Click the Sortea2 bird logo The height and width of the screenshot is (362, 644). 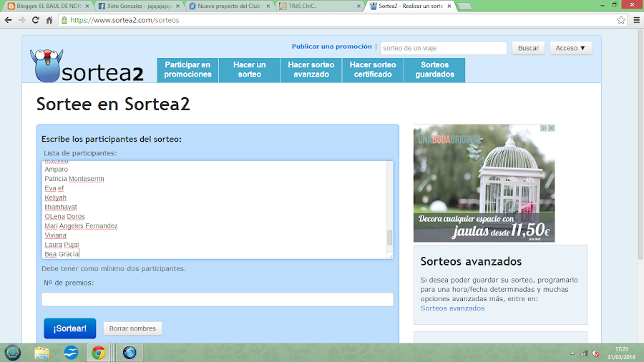click(x=47, y=66)
